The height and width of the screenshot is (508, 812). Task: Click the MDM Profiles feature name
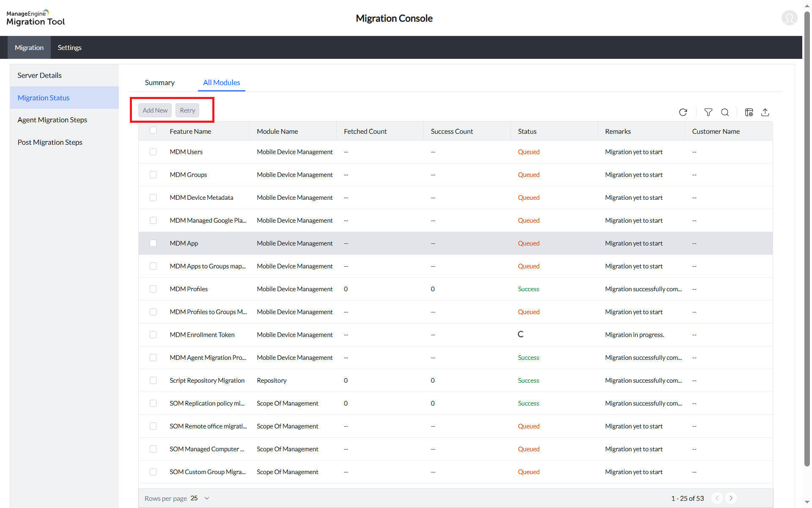[189, 289]
